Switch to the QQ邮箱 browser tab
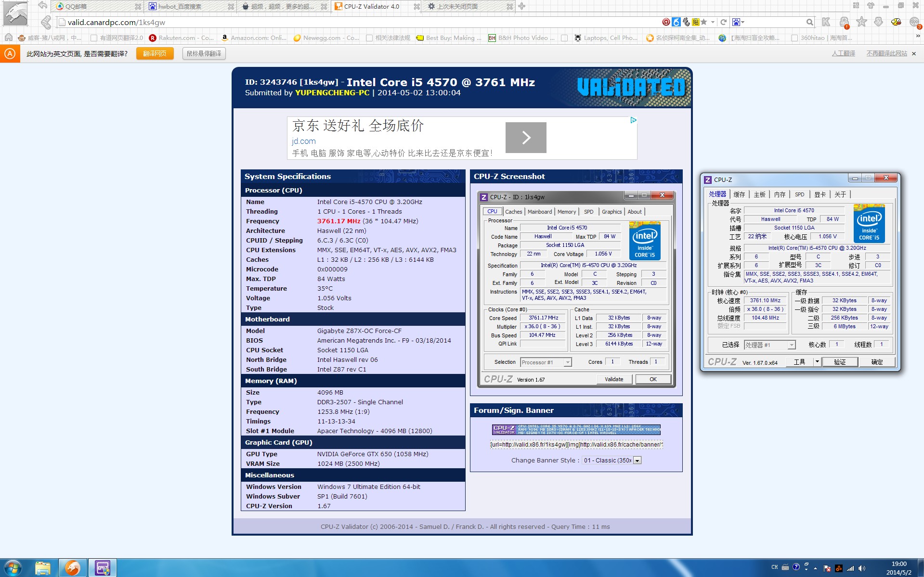The image size is (924, 577). point(96,7)
